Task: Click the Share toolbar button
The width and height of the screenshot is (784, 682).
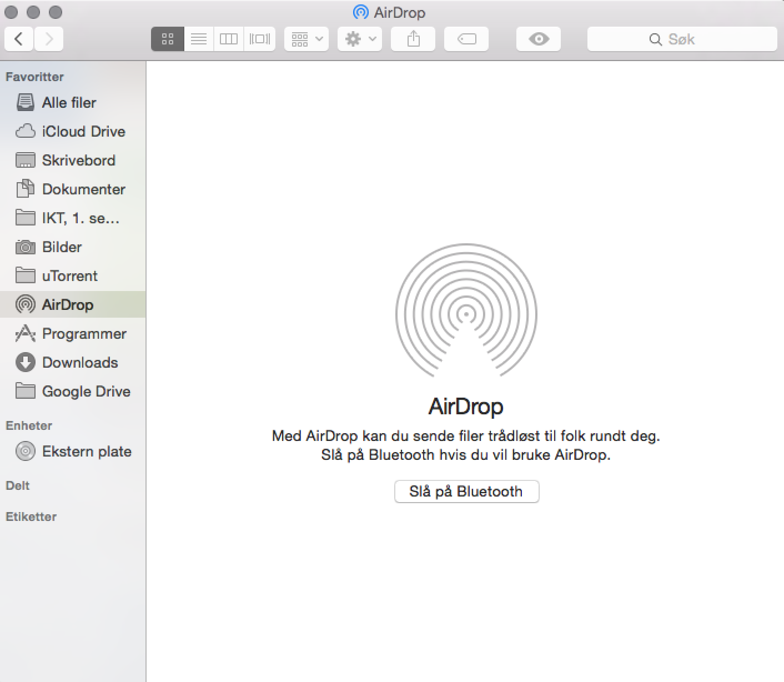Action: click(x=413, y=39)
